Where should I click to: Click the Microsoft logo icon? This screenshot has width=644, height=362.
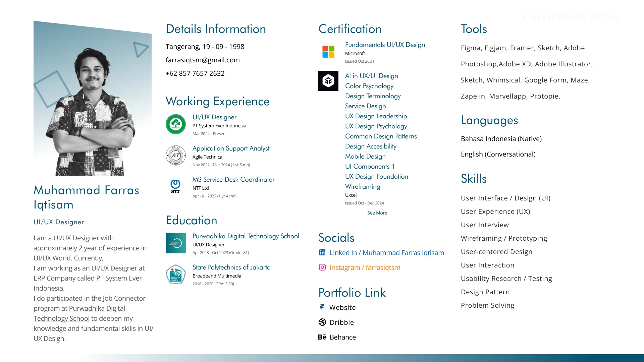328,52
